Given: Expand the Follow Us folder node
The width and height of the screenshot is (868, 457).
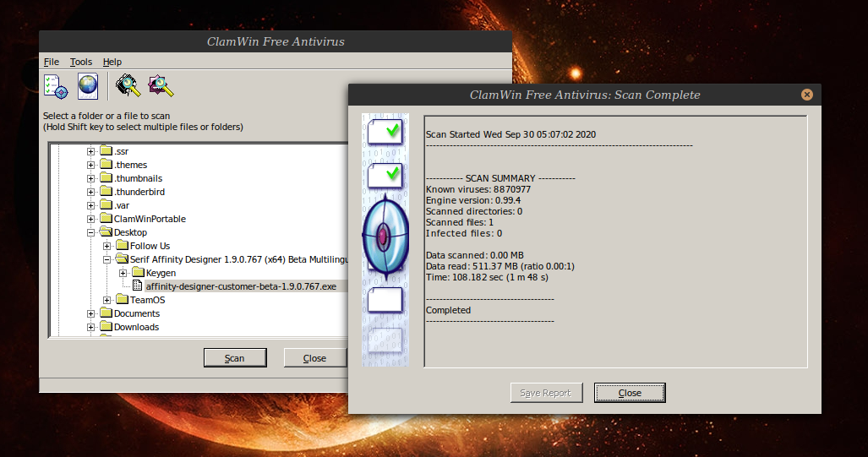Looking at the screenshot, I should coord(106,246).
